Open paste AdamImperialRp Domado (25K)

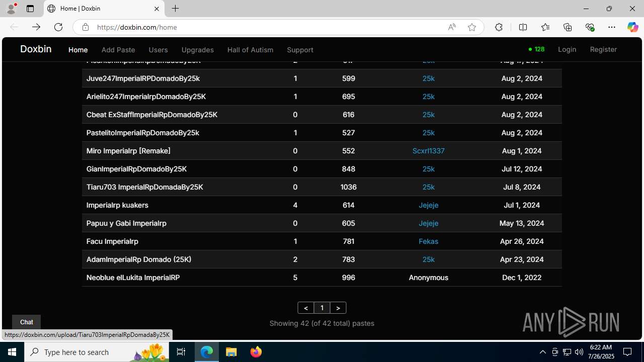(139, 259)
